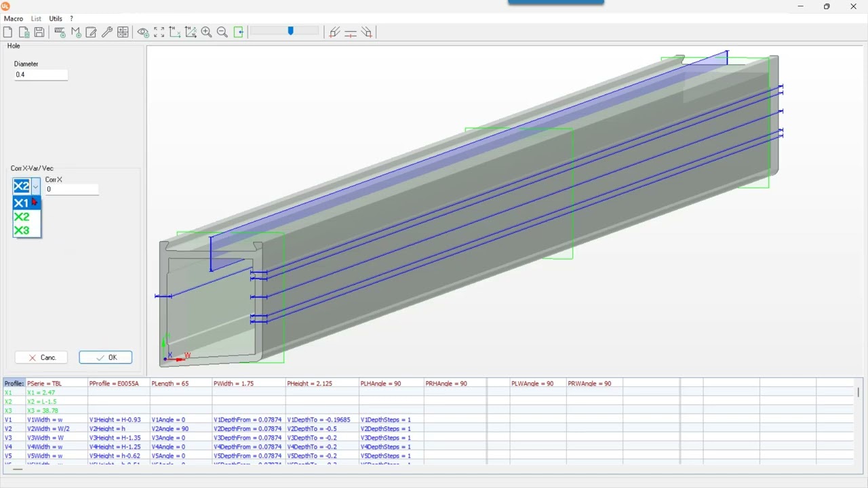The width and height of the screenshot is (868, 488).
Task: Click the zoom in magnifier
Action: click(206, 32)
